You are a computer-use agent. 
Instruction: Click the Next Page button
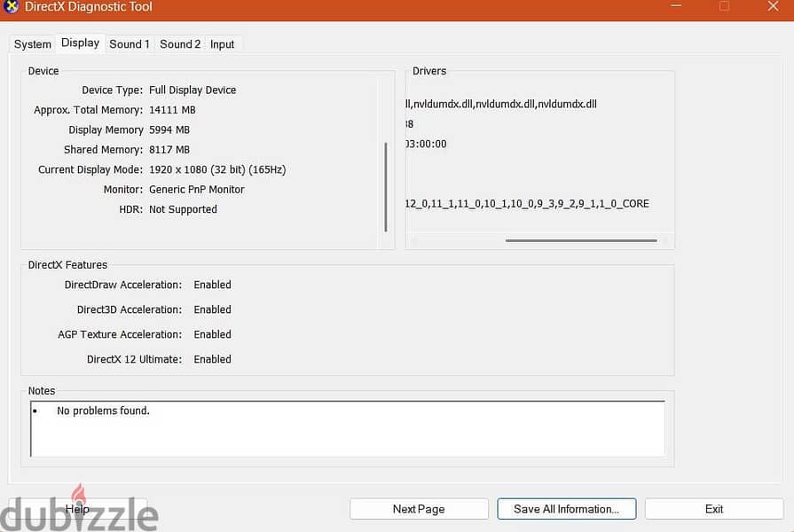[419, 509]
